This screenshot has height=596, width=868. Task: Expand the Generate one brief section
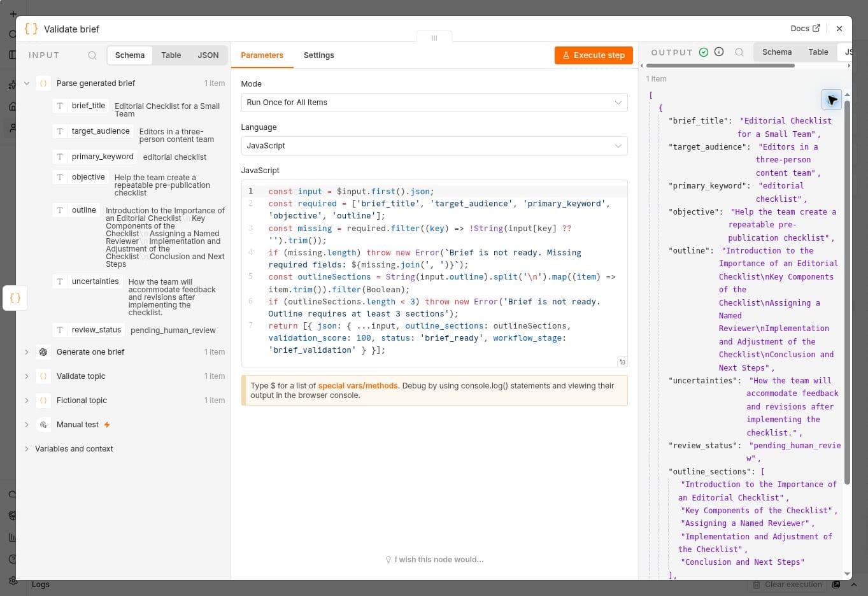tap(27, 352)
